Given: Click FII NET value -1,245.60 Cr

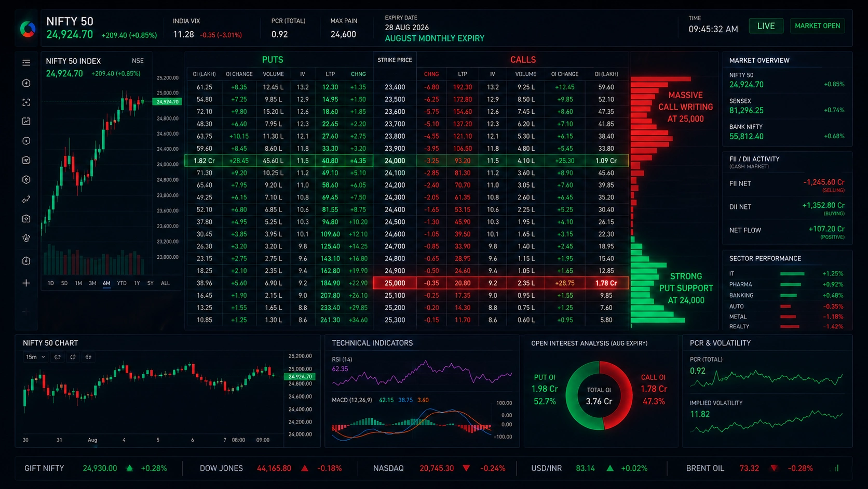Looking at the screenshot, I should [x=824, y=182].
